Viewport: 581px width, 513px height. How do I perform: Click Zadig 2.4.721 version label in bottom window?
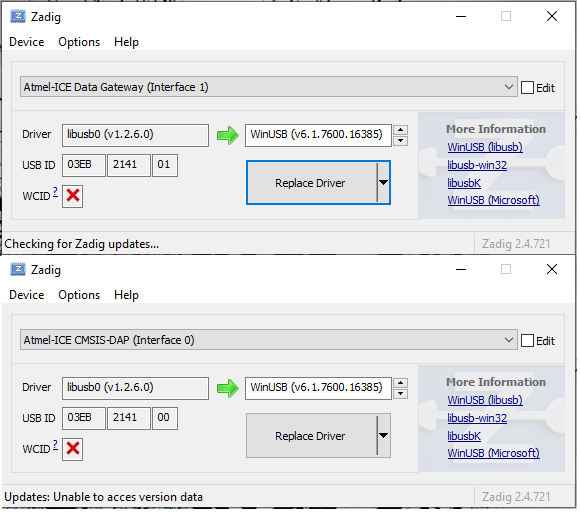[x=516, y=497]
